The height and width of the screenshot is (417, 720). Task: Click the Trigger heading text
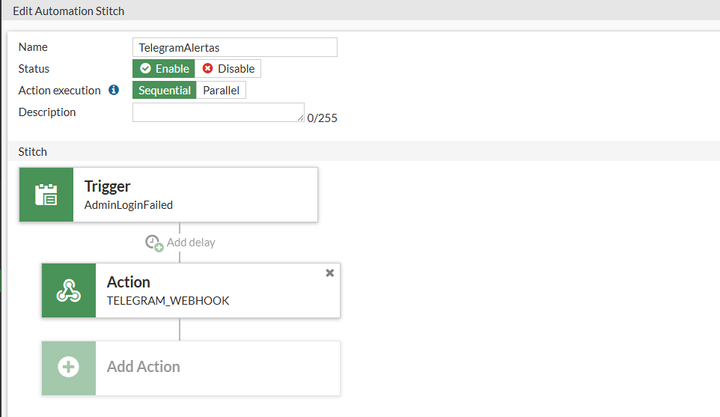107,186
